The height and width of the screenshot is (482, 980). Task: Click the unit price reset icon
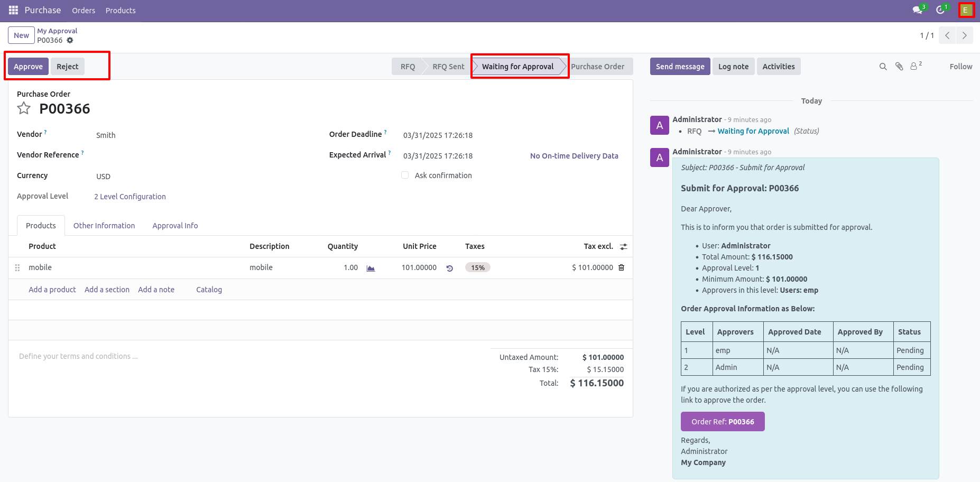[x=449, y=268]
